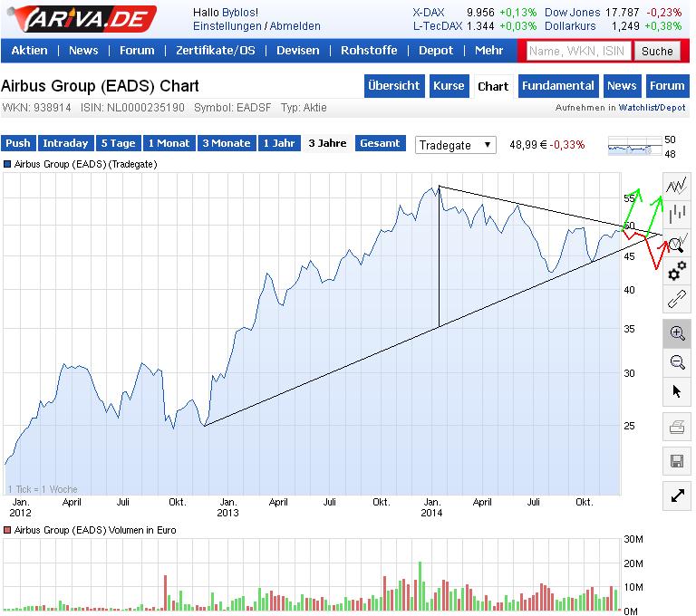Expand chart to fullscreen with arrow icon
The height and width of the screenshot is (616, 696).
pos(677,496)
